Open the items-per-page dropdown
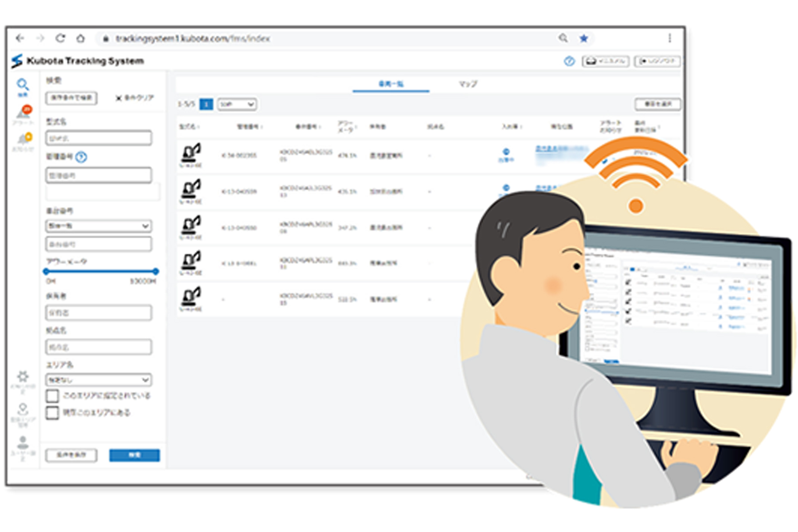 tap(237, 104)
